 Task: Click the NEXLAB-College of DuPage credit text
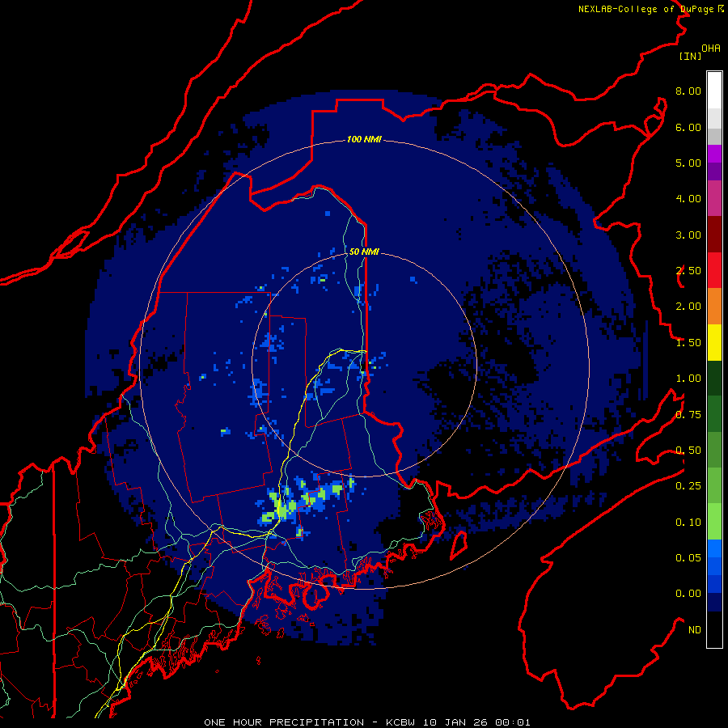coord(650,9)
